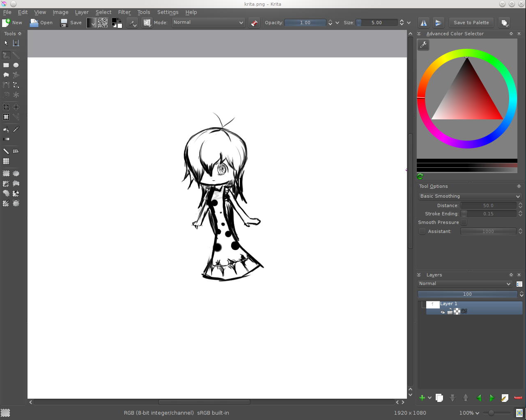
Task: Pick the Color Picker tool
Action: [x=16, y=129]
